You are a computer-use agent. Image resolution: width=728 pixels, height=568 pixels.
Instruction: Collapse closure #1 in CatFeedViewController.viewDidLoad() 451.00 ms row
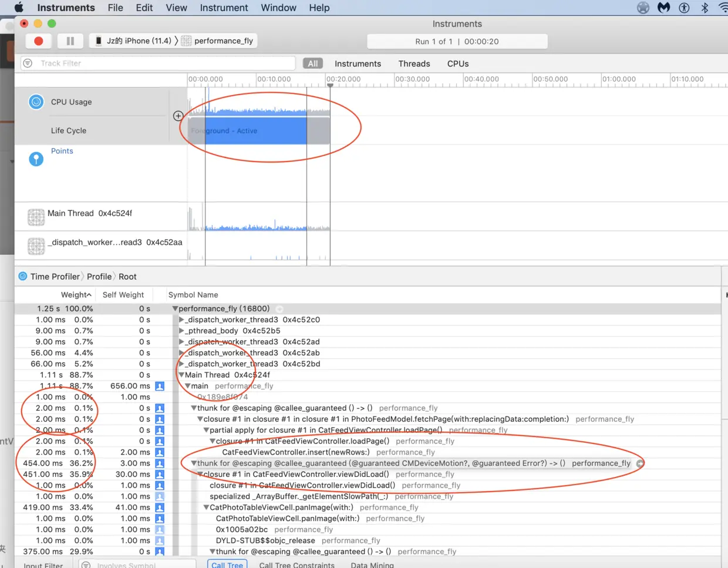(x=200, y=474)
